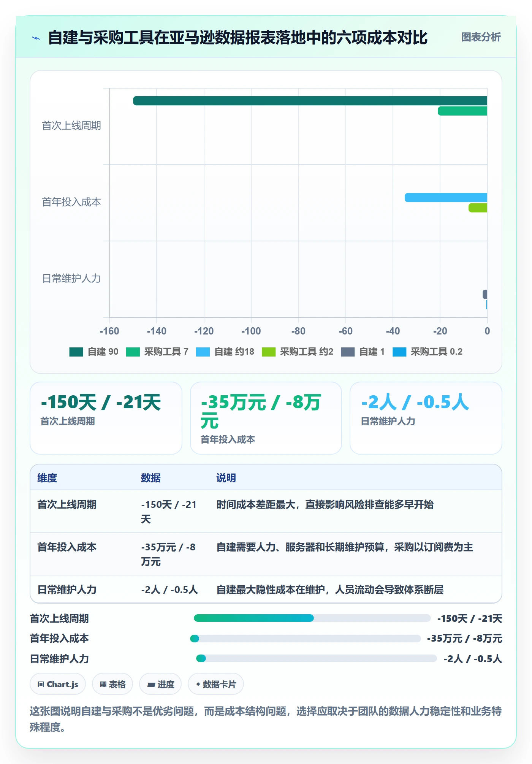Select the Chart.js tag chip

[x=58, y=684]
